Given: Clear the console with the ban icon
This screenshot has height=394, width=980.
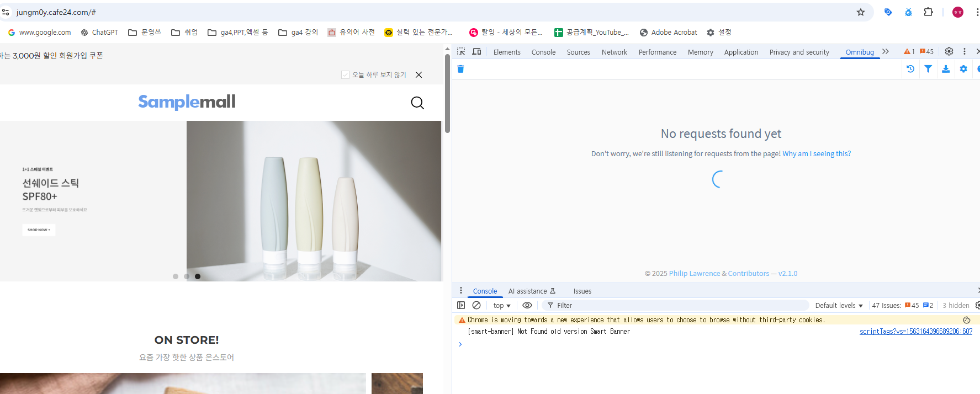Looking at the screenshot, I should [476, 305].
